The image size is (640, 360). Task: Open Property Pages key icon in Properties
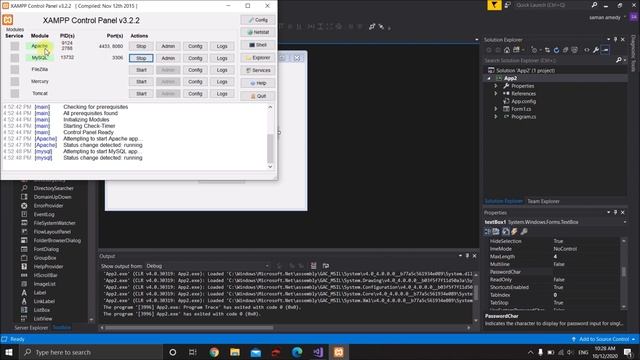[x=524, y=231]
